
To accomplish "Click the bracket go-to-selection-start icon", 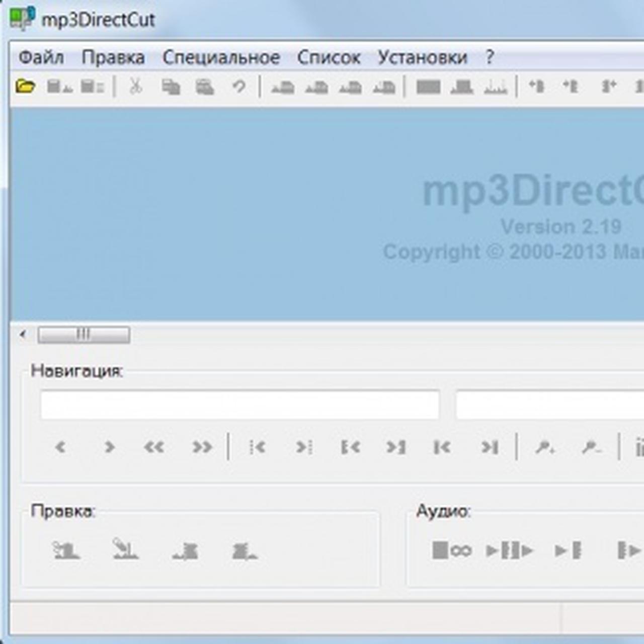I will [350, 447].
